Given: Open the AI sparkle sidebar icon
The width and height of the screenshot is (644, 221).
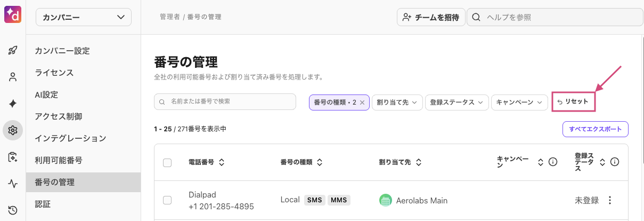Looking at the screenshot, I should click(x=13, y=104).
